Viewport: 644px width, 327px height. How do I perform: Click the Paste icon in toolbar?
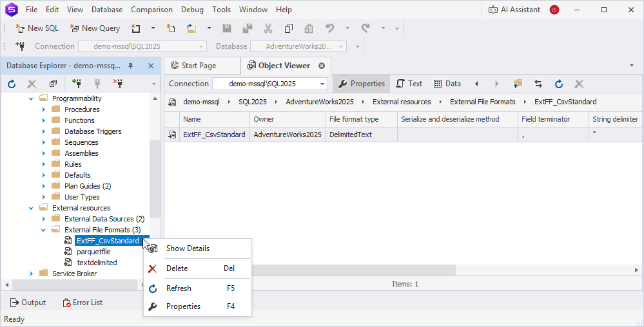(x=309, y=28)
